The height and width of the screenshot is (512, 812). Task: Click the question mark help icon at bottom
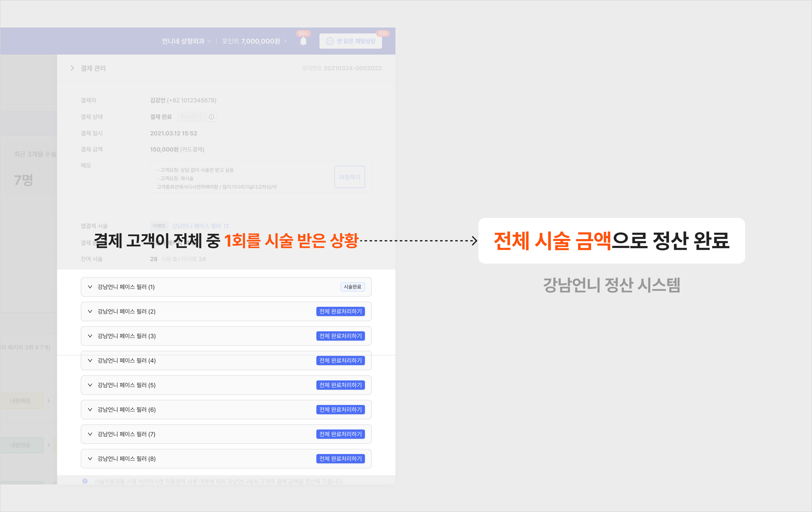[85, 481]
